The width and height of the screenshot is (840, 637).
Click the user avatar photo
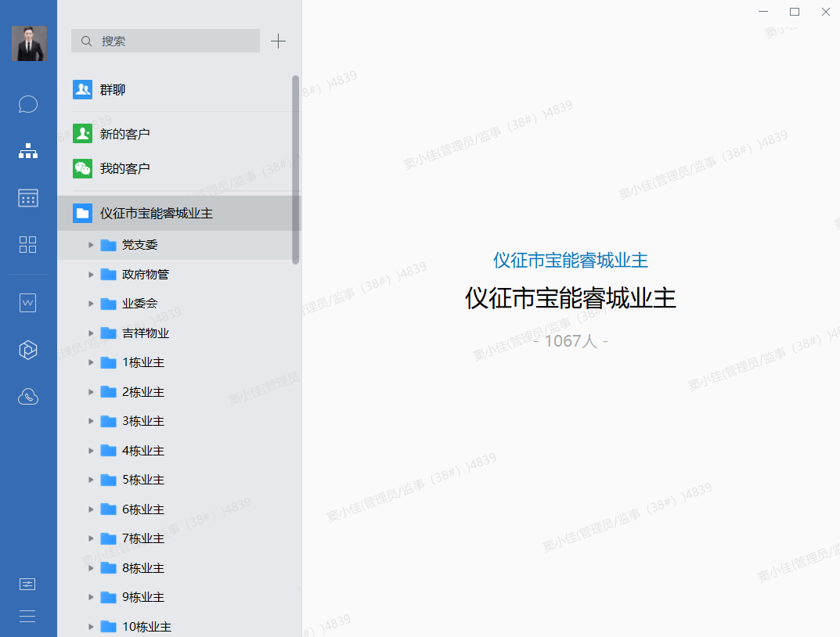point(30,43)
